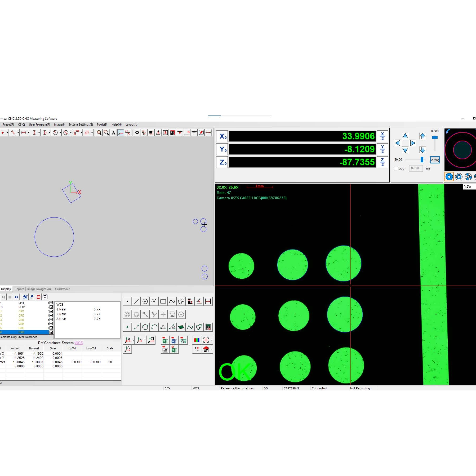
Task: Uncheck the checkbox for CIR1 row
Action: [x=51, y=311]
